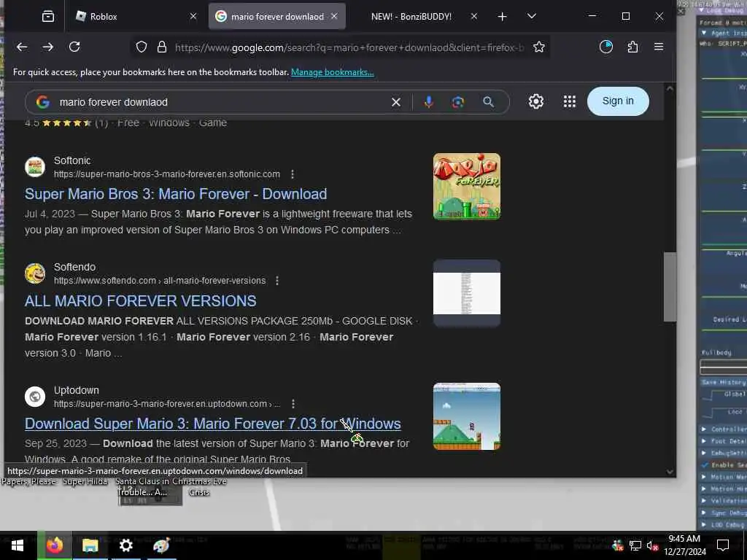Open Super Mario Bros 3: Mario Forever - Download

pyautogui.click(x=176, y=194)
